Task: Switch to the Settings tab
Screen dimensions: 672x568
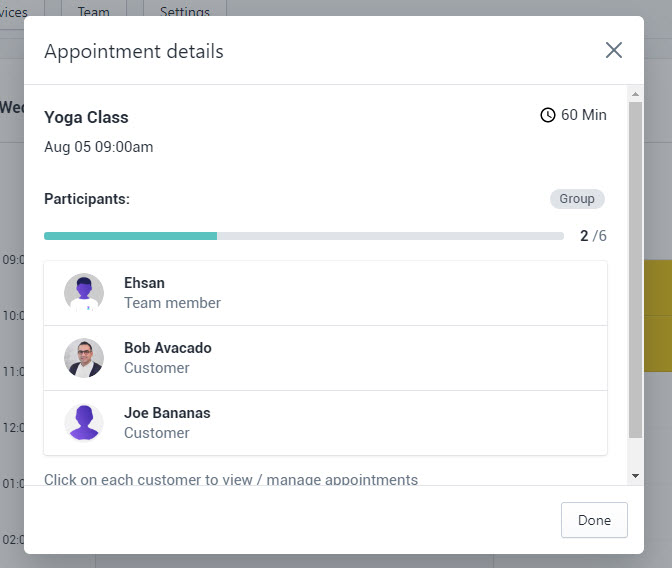Action: pos(185,12)
